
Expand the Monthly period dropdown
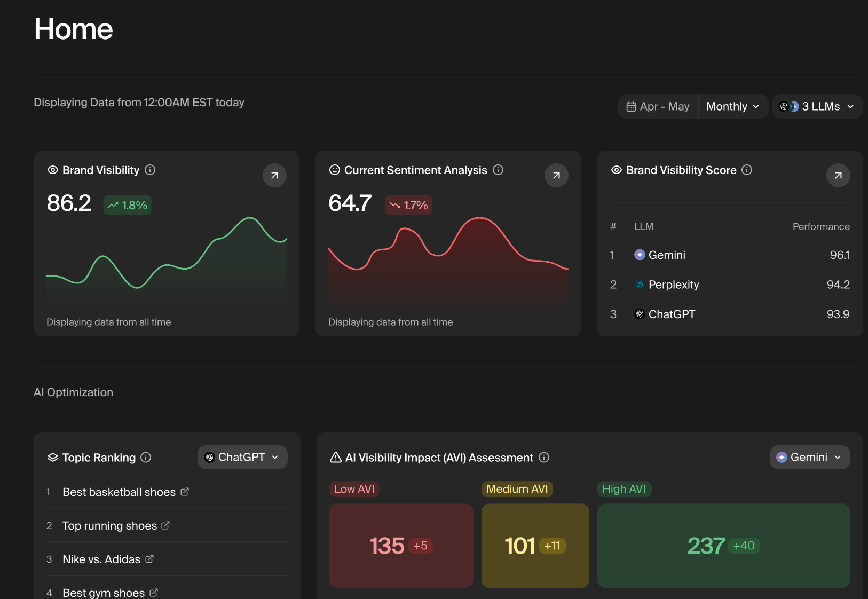pos(732,107)
